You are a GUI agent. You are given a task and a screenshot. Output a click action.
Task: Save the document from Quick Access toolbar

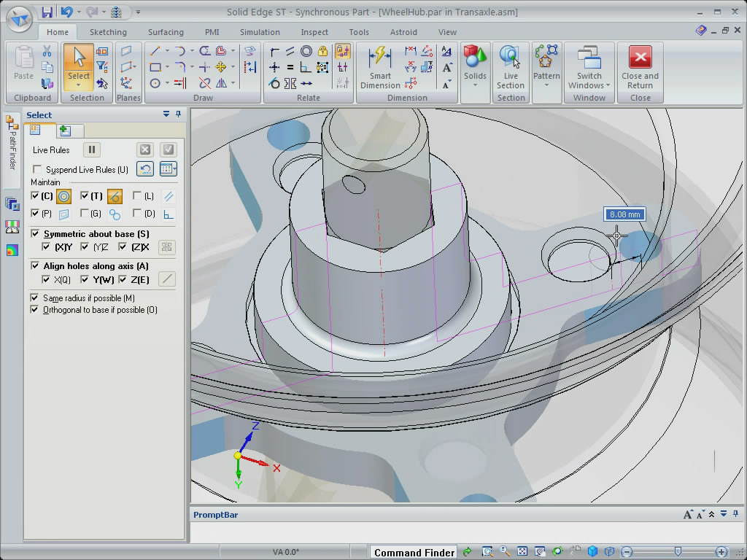47,12
